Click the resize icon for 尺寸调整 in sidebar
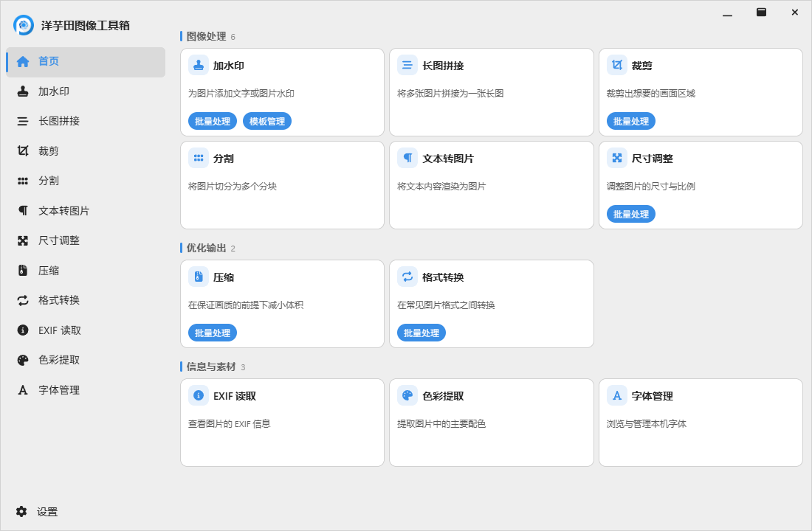 (x=23, y=240)
